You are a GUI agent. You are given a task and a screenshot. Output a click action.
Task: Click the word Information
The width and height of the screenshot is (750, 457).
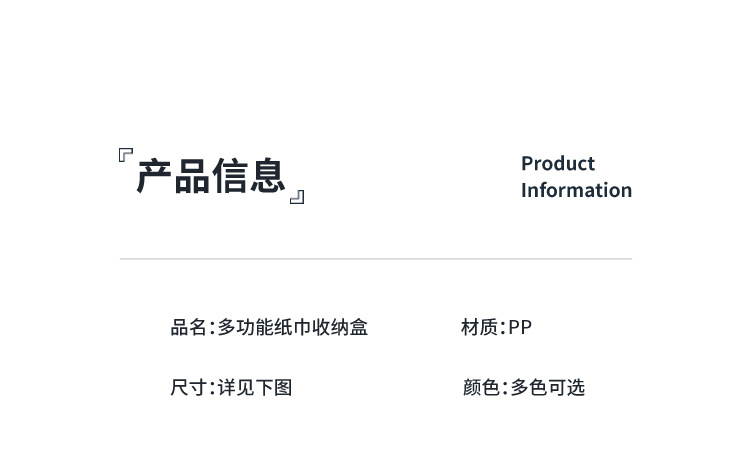pyautogui.click(x=576, y=190)
